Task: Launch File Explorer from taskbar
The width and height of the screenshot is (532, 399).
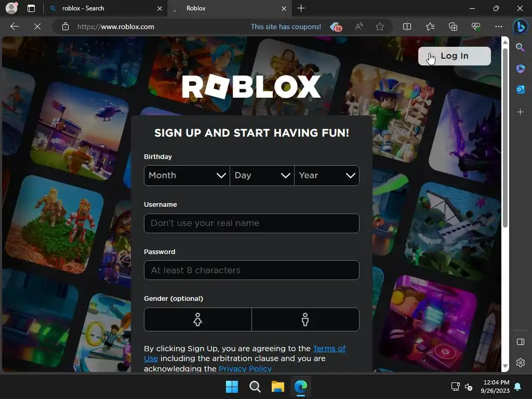Action: point(277,387)
